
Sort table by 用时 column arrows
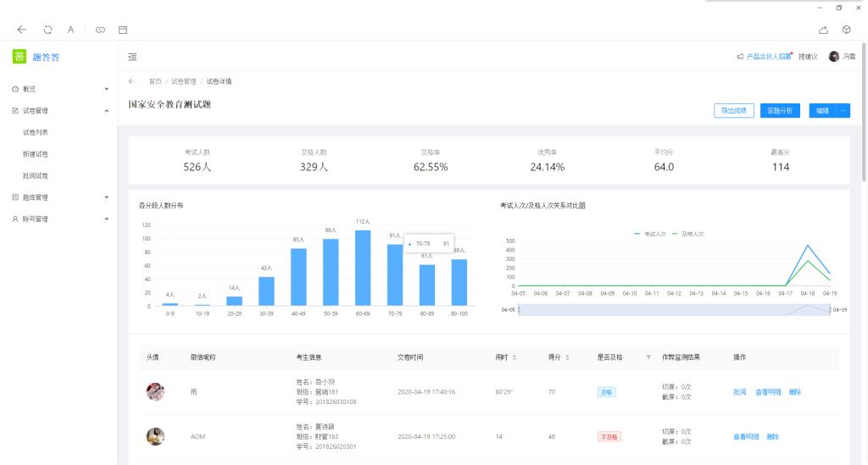(x=515, y=357)
